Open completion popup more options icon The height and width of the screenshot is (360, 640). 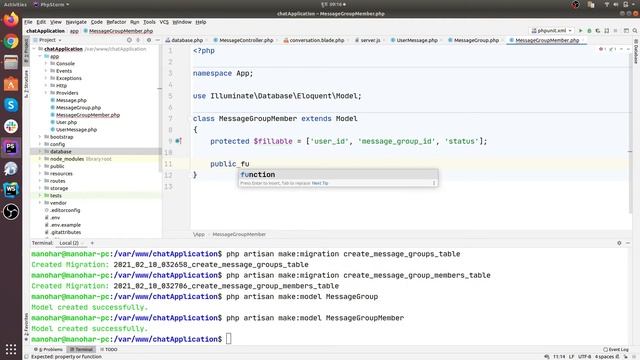(434, 183)
